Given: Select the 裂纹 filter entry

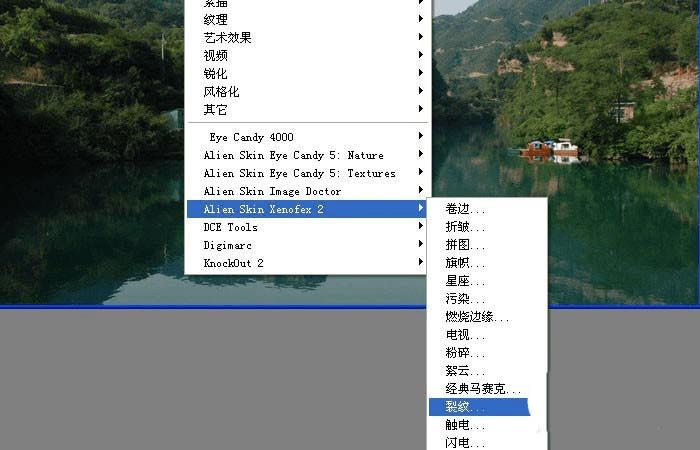Looking at the screenshot, I should click(x=479, y=407).
